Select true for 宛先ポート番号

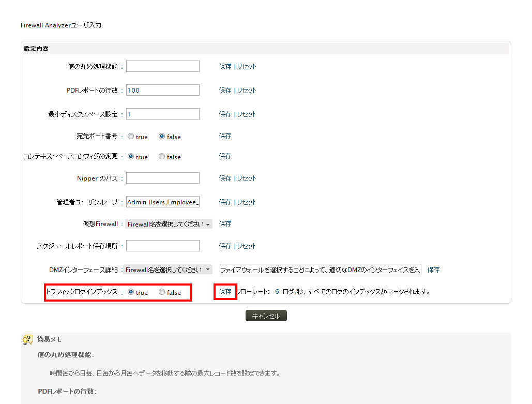click(x=131, y=136)
